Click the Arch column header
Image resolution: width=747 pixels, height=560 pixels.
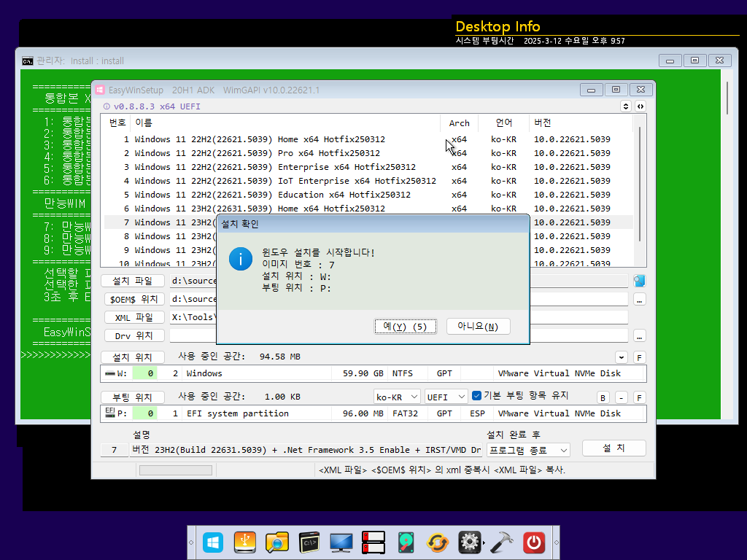pos(460,122)
